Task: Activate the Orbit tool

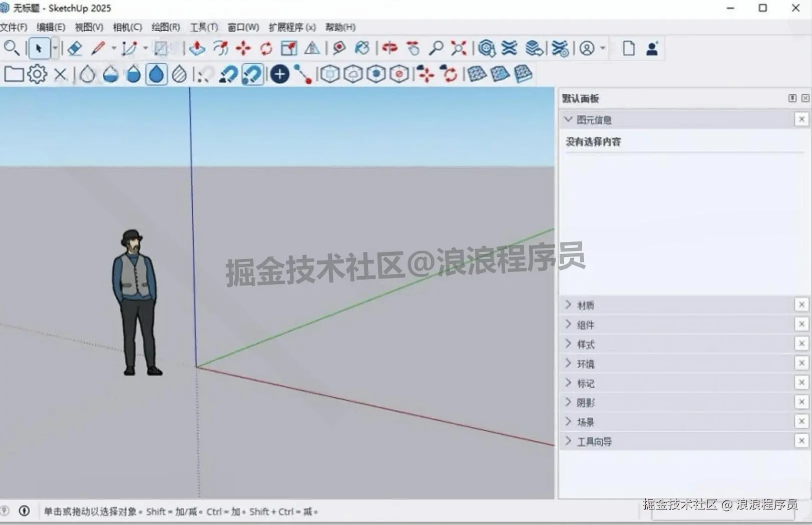Action: (x=390, y=49)
